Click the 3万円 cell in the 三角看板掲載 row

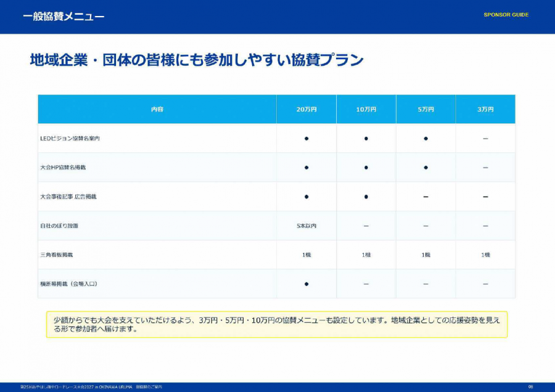tap(485, 255)
